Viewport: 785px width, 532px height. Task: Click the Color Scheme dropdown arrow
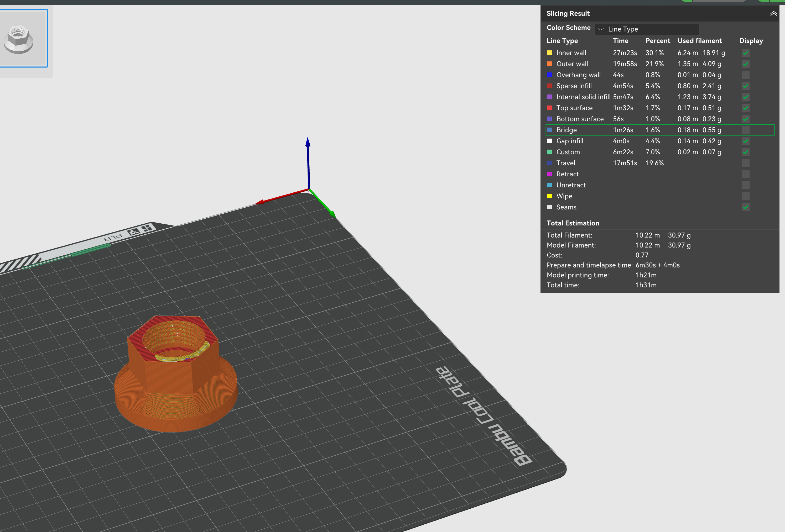(x=601, y=29)
